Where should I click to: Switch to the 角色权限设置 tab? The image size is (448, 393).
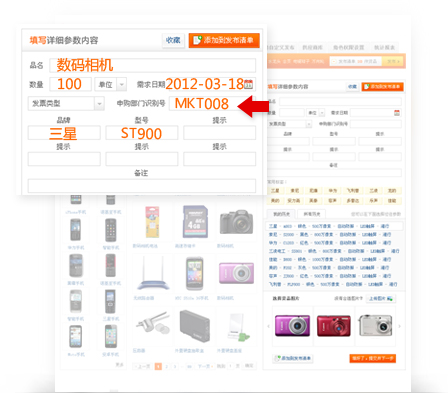pyautogui.click(x=348, y=48)
